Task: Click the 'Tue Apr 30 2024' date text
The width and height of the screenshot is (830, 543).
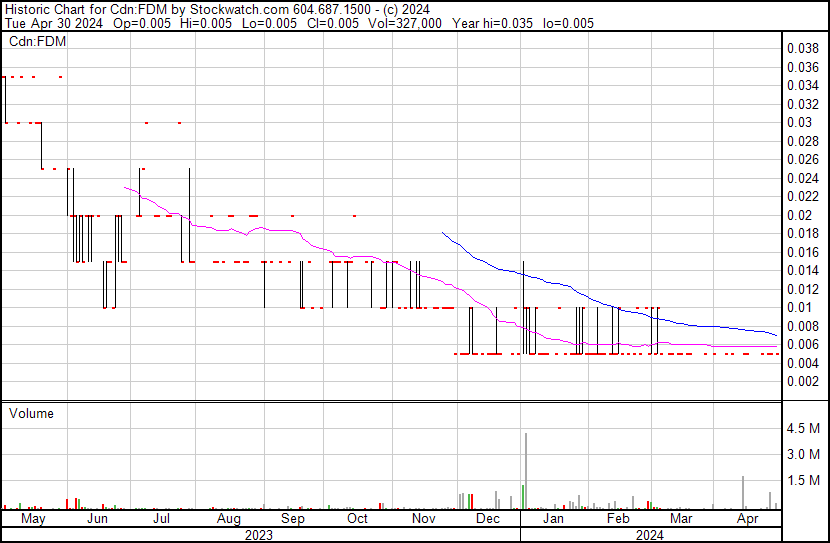Action: point(53,23)
